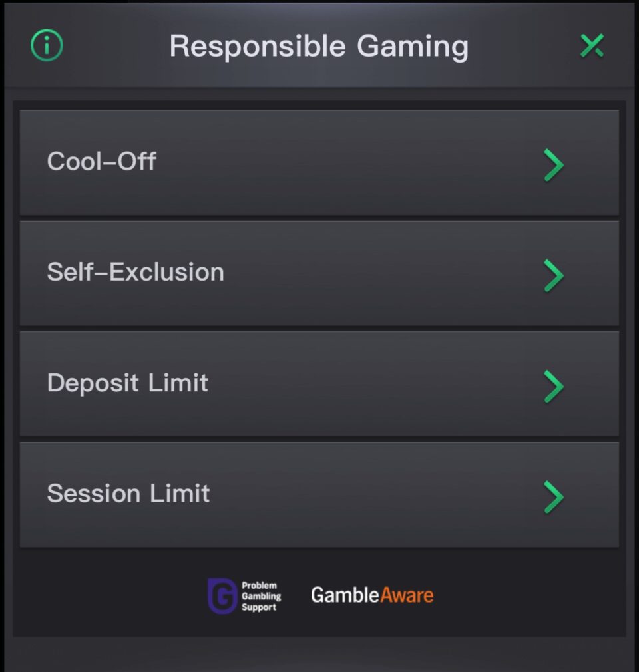Image resolution: width=639 pixels, height=672 pixels.
Task: Close the Responsible Gaming panel with green X
Action: tap(592, 45)
